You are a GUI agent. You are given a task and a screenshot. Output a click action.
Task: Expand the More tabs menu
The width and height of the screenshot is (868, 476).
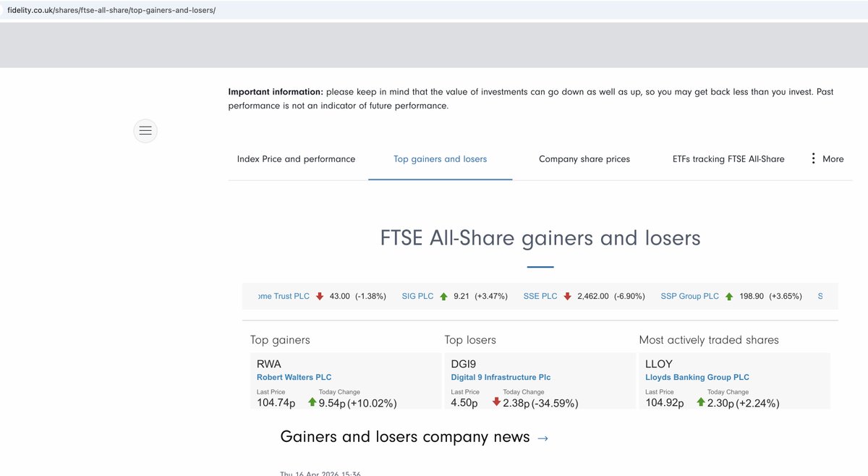click(x=827, y=159)
